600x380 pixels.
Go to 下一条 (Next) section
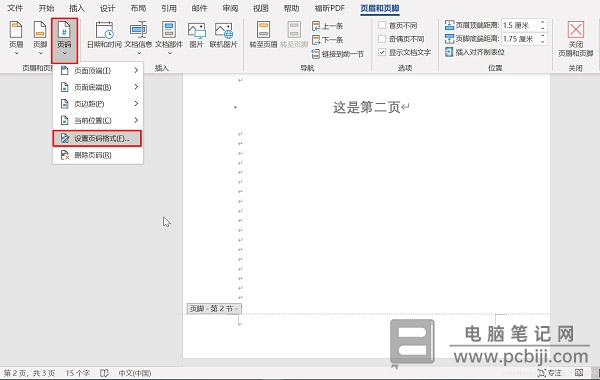tap(328, 40)
